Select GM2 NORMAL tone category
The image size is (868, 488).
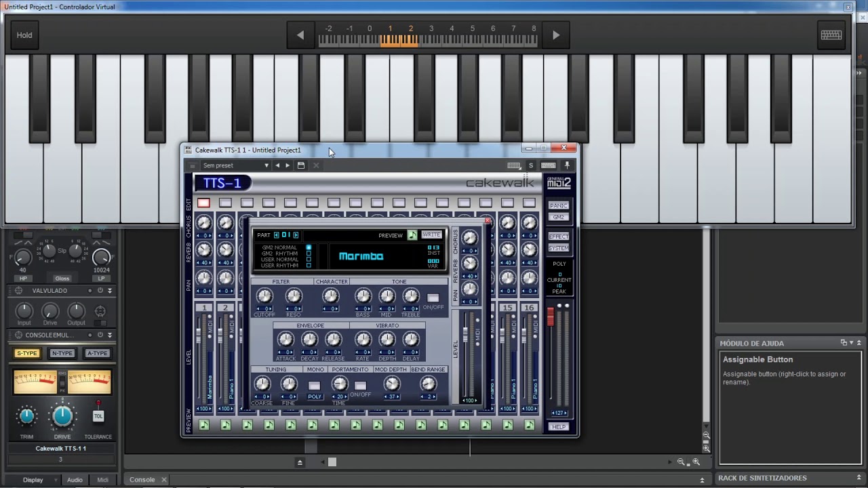(309, 247)
